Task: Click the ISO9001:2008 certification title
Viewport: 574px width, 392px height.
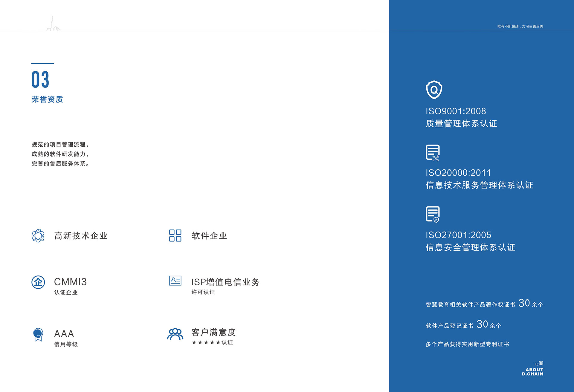Action: click(x=456, y=111)
